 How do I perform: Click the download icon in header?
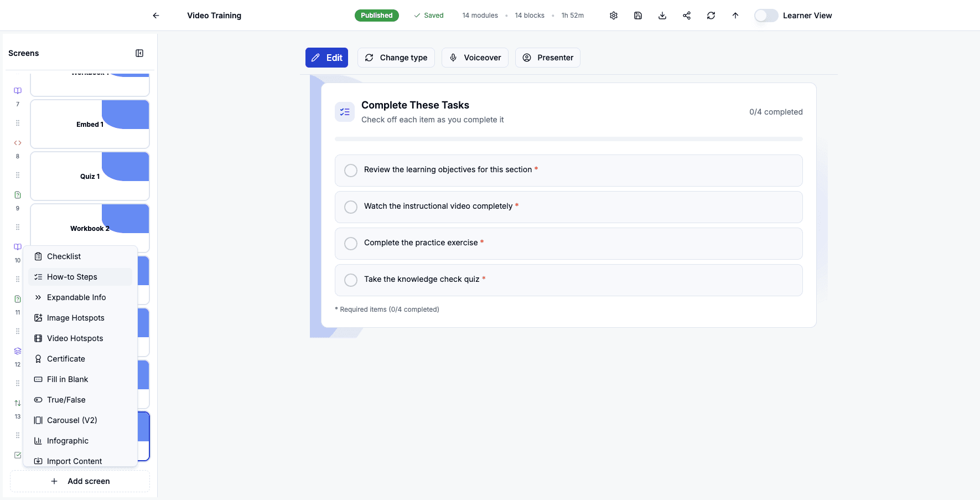pyautogui.click(x=662, y=16)
